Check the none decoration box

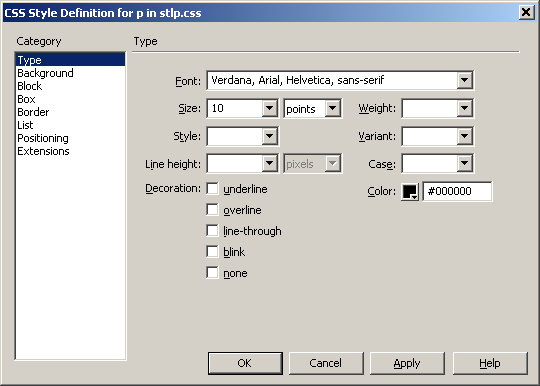212,273
